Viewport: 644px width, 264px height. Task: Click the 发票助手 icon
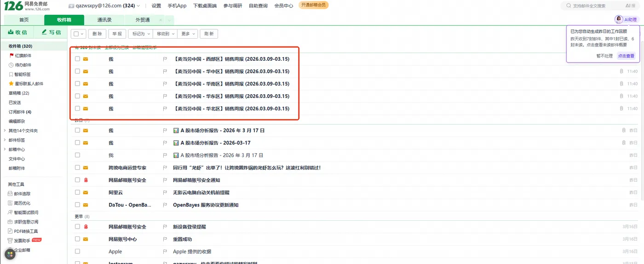pyautogui.click(x=10, y=241)
